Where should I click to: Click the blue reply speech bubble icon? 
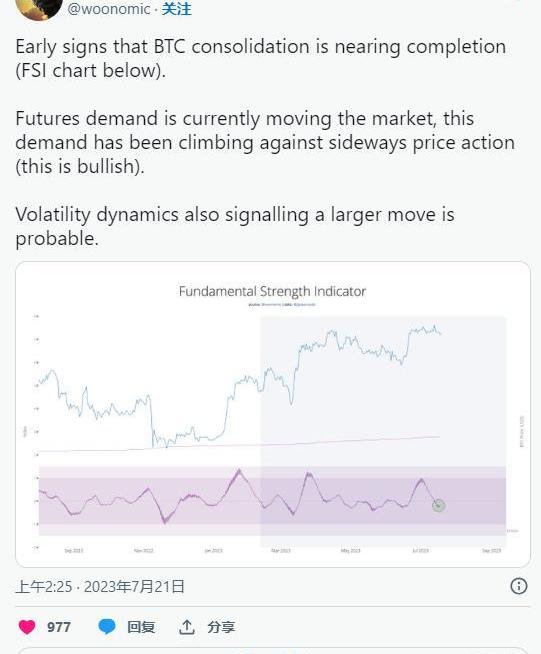point(107,626)
